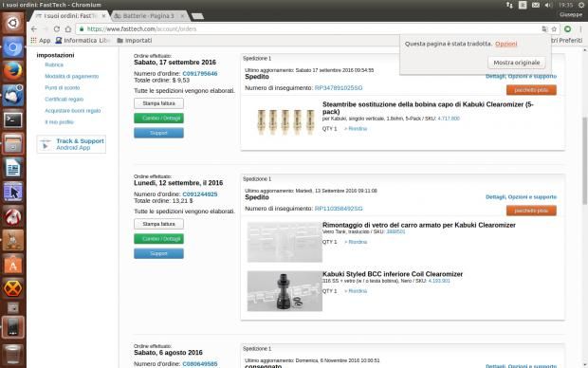Open 'Acquistare buoni regalo' sidebar link
Image resolution: width=588 pixels, height=368 pixels.
(73, 111)
